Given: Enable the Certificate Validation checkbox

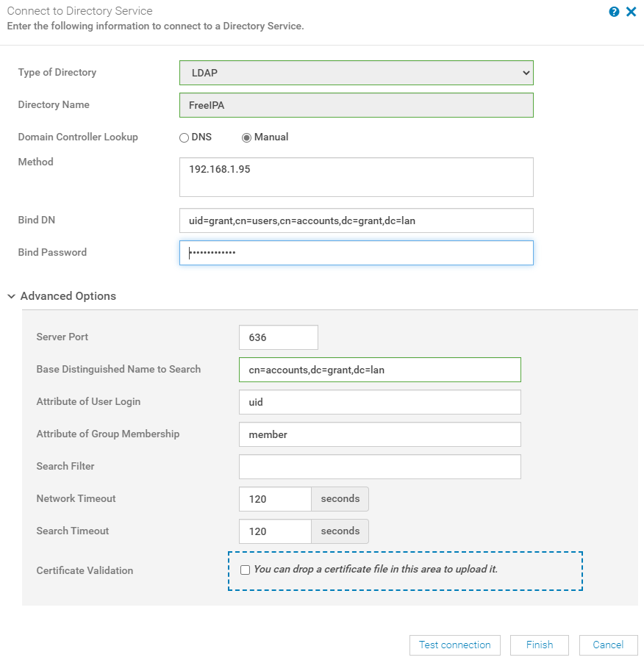Looking at the screenshot, I should [x=245, y=569].
